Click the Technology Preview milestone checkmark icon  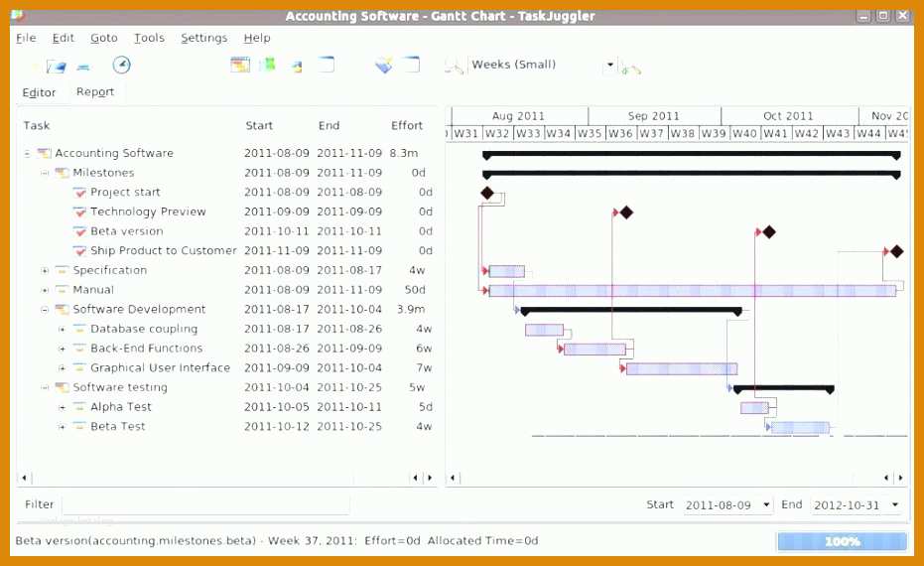[79, 212]
